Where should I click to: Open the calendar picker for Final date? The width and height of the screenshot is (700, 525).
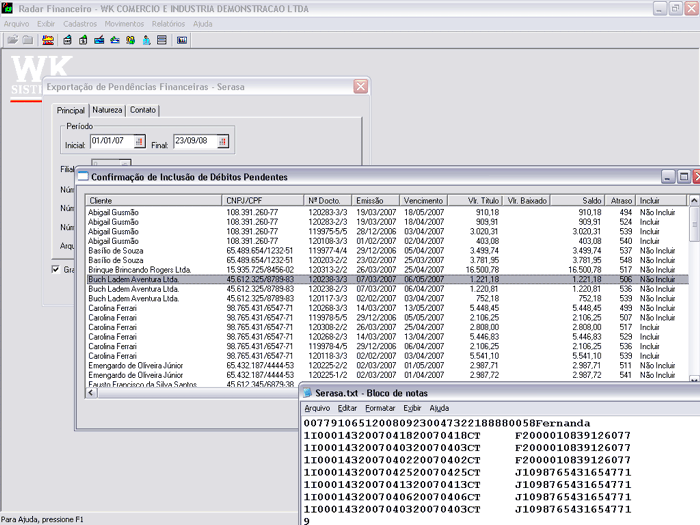(222, 141)
